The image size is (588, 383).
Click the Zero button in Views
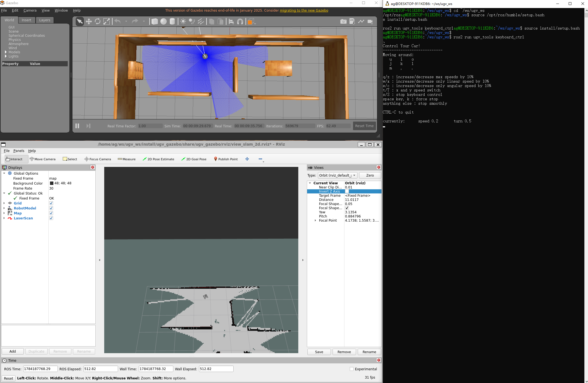pos(370,175)
